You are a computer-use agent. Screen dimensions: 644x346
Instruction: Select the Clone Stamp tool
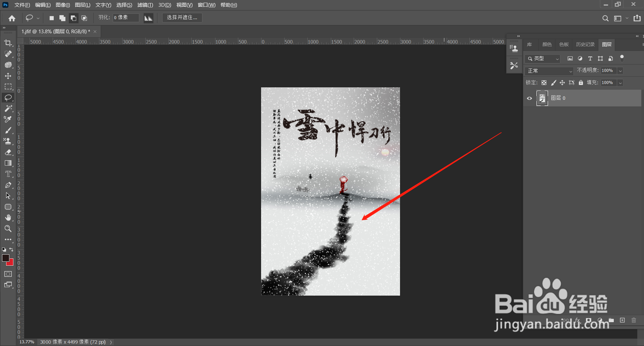click(8, 141)
